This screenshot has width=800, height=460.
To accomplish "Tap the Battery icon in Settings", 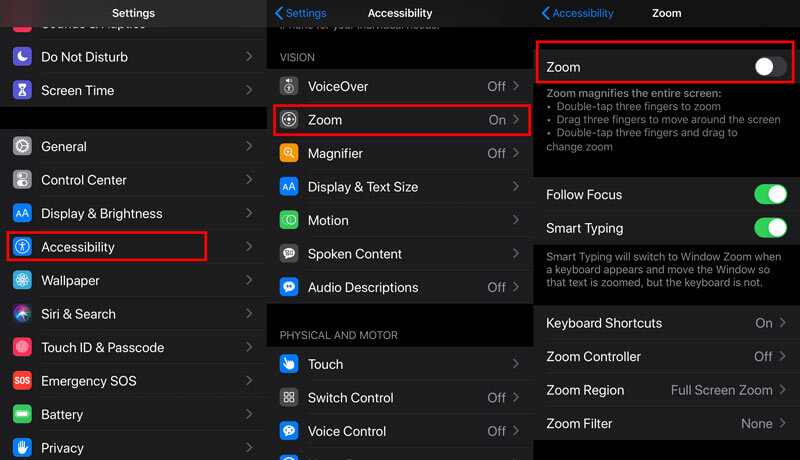I will 22,414.
